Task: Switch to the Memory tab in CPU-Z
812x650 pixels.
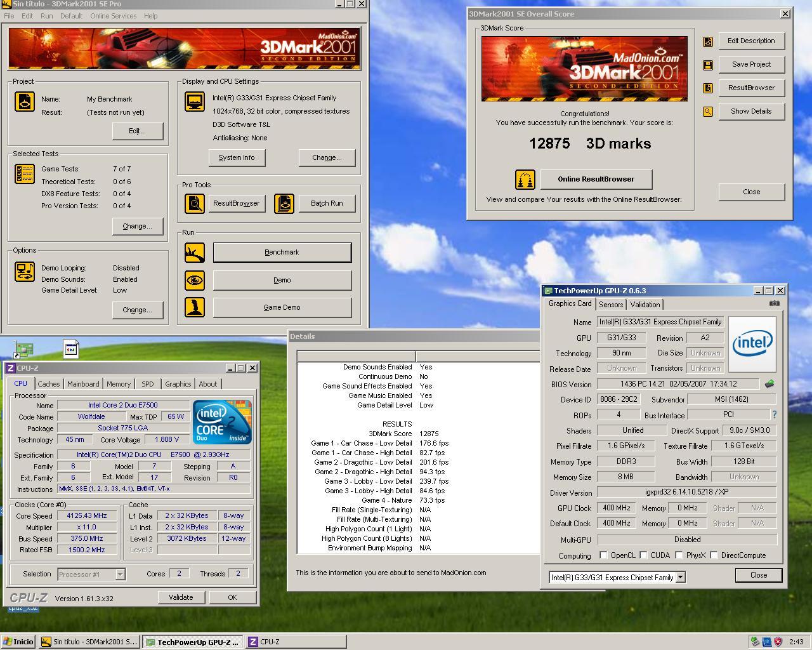Action: coord(119,384)
